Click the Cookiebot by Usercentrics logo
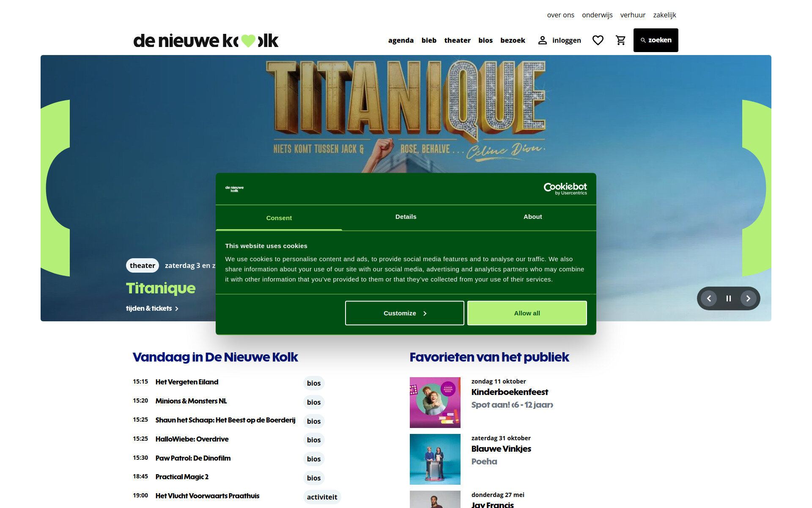The image size is (812, 508). 565,189
